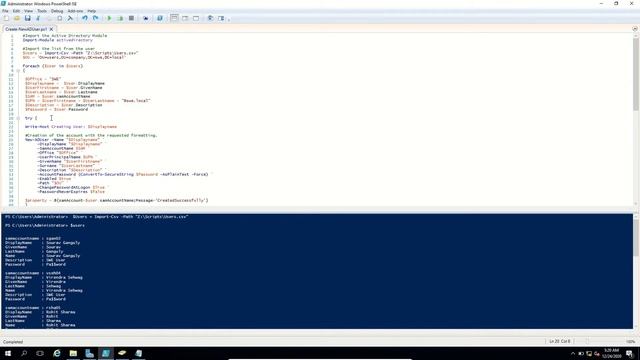Image resolution: width=640 pixels, height=360 pixels.
Task: Open the File menu
Action: tap(5, 11)
